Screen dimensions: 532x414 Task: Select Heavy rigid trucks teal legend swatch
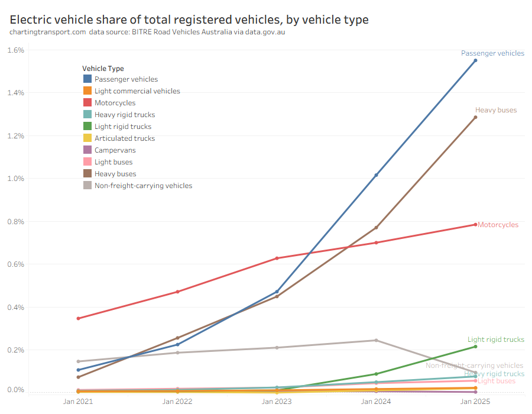(87, 115)
